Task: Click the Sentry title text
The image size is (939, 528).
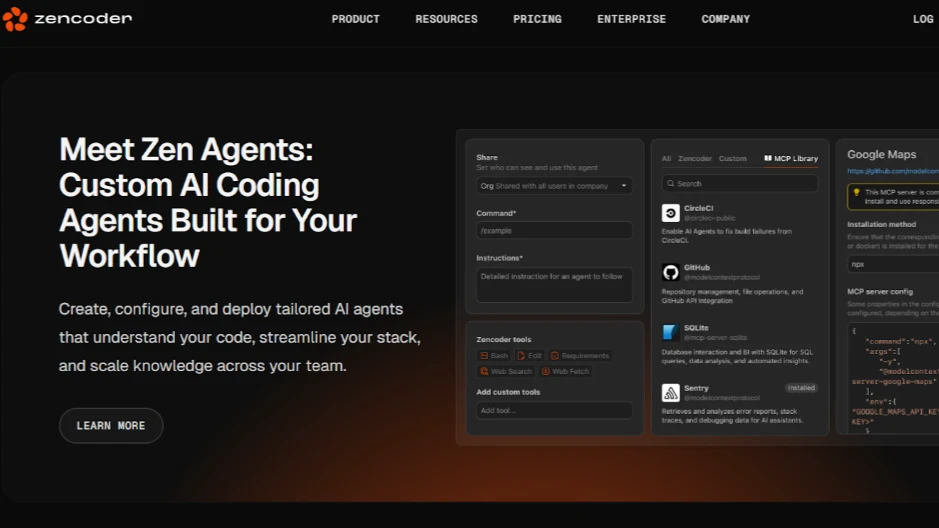Action: pos(696,389)
